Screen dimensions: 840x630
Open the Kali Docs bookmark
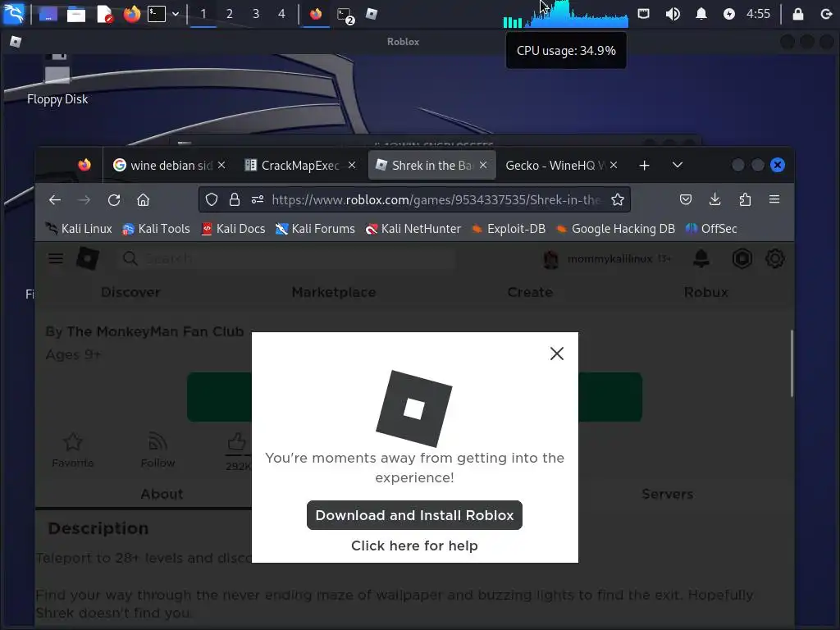(233, 229)
